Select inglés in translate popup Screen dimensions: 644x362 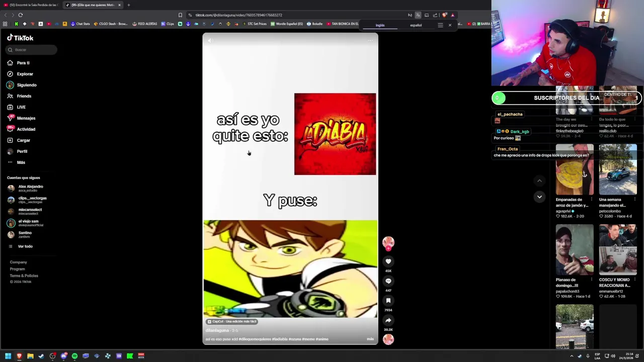coord(380,25)
